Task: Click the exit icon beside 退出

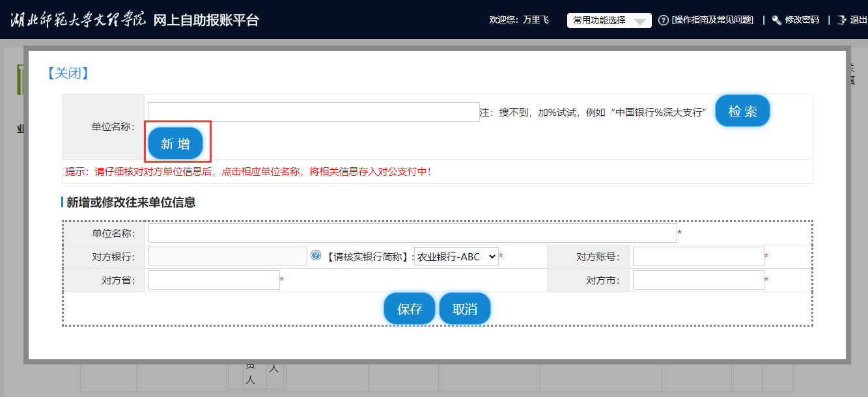Action: 841,20
